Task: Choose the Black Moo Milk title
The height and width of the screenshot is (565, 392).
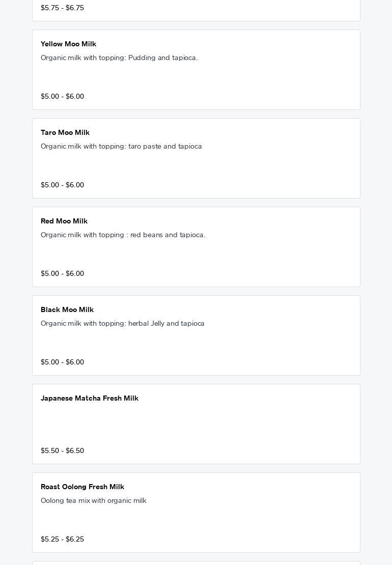Action: pos(67,310)
